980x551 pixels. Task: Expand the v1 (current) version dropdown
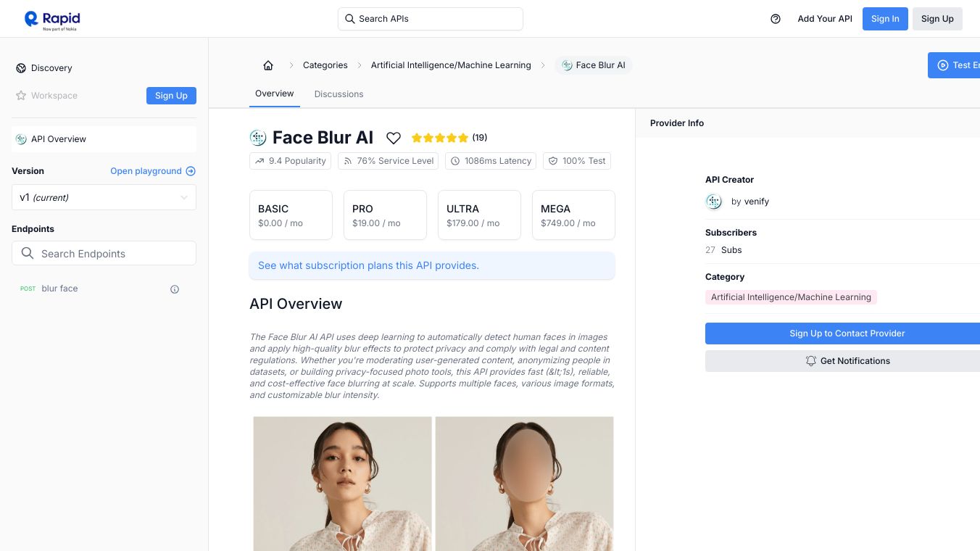tap(104, 197)
